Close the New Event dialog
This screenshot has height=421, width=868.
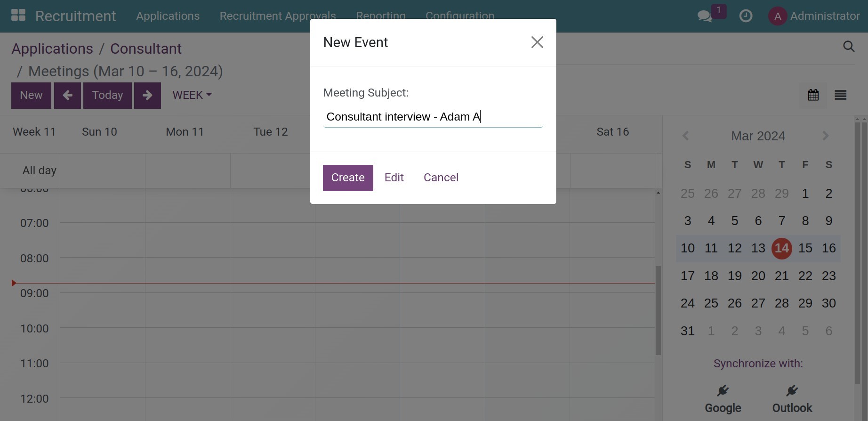537,42
